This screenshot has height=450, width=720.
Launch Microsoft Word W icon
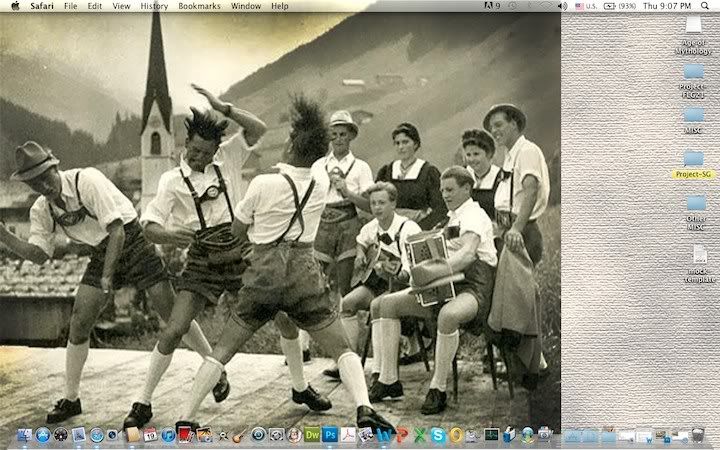point(383,435)
